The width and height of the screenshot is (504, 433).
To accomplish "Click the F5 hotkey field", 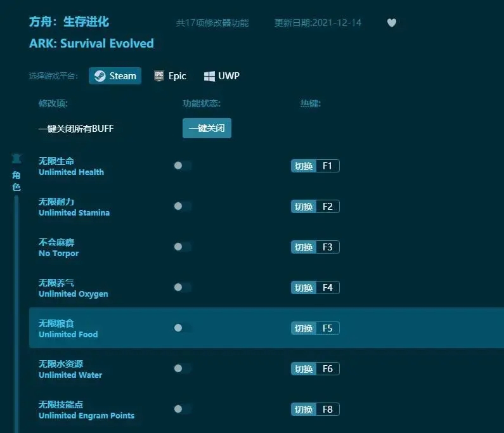I will (328, 328).
